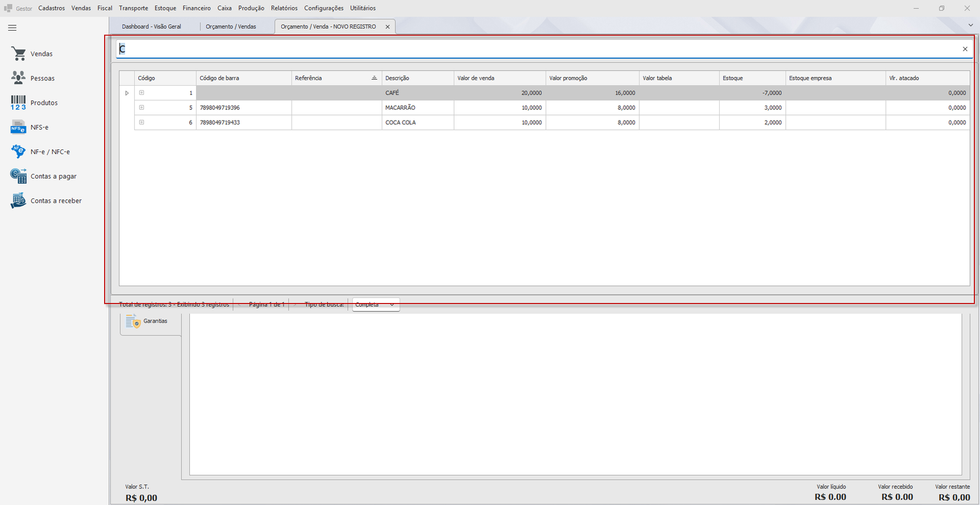Screen dimensions: 980x505
Task: Open the Tipo de busca dropdown
Action: click(x=375, y=305)
